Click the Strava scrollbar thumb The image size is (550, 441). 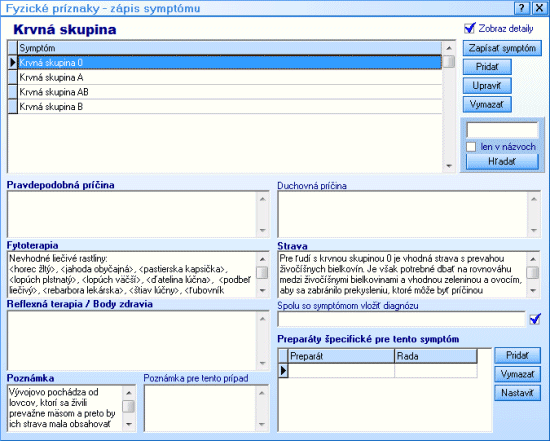click(533, 273)
